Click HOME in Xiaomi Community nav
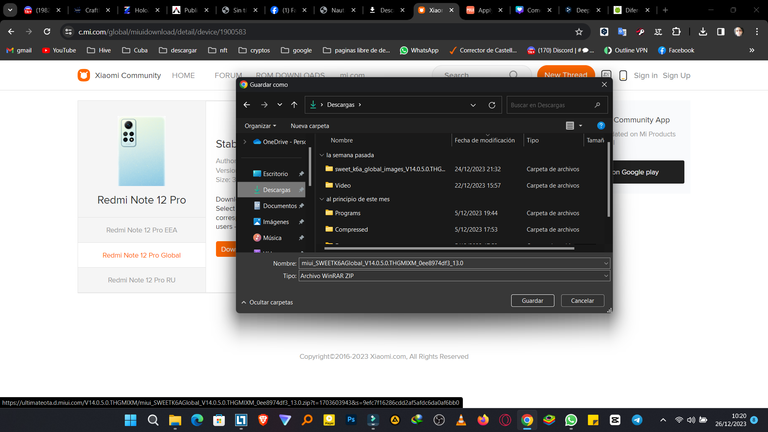Viewport: 768px width, 432px height. (x=183, y=75)
